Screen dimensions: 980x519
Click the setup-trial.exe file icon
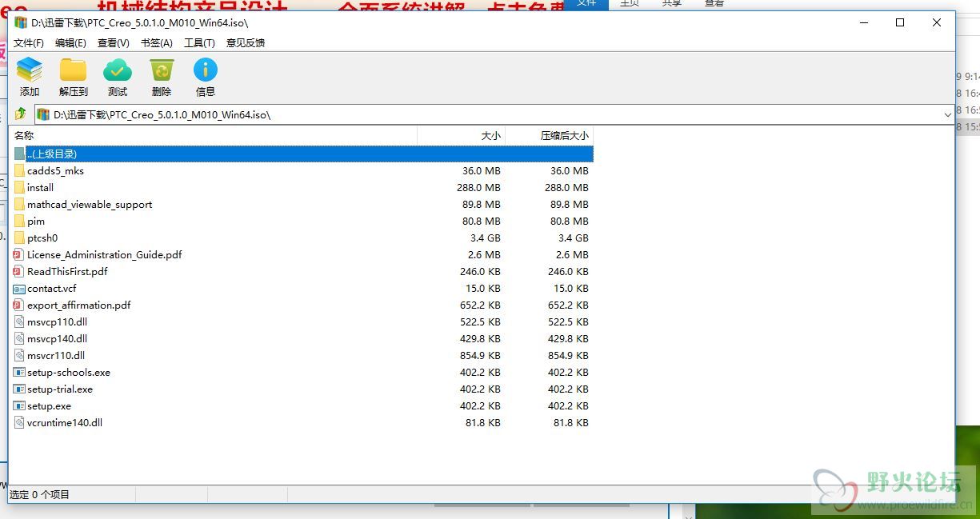[x=19, y=389]
